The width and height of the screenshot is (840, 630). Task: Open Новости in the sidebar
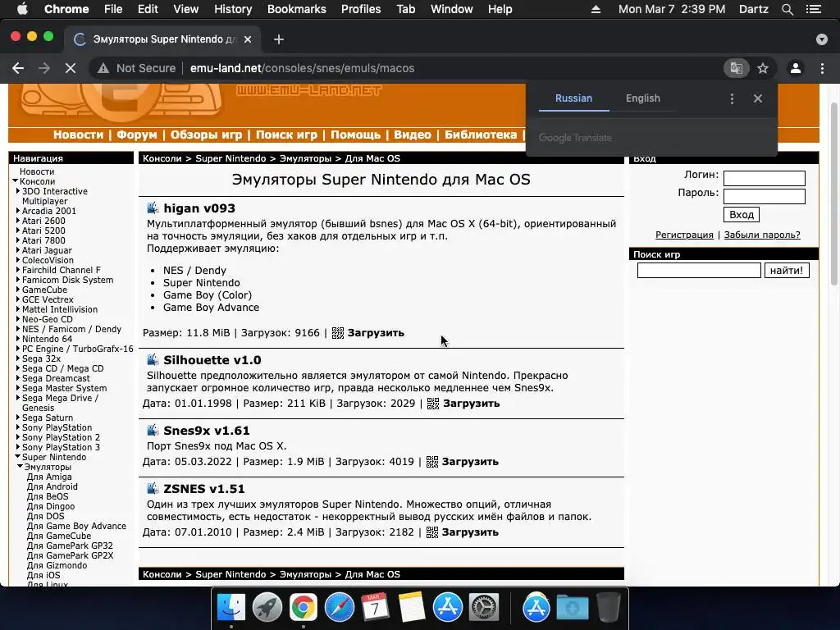pyautogui.click(x=37, y=172)
